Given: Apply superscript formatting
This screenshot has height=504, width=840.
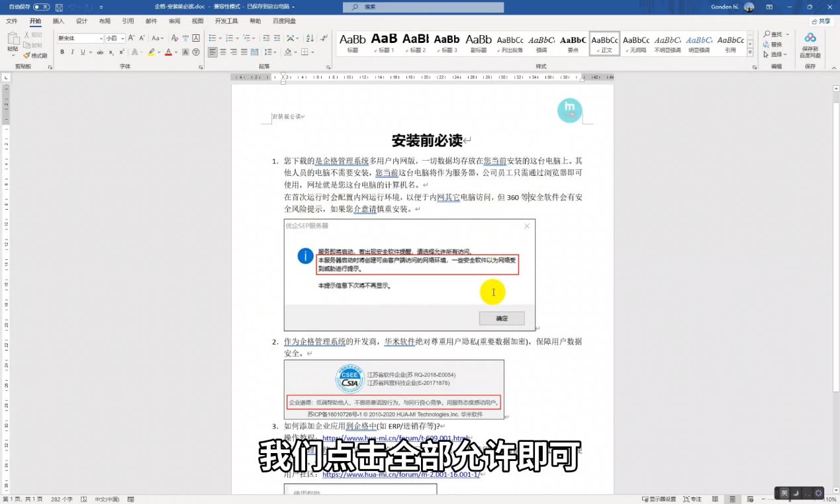Looking at the screenshot, I should click(120, 52).
